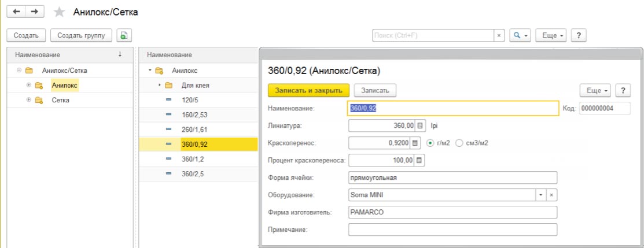Open calculator for Краскоперенос field
Viewport: 644px width, 248px height.
(x=415, y=143)
